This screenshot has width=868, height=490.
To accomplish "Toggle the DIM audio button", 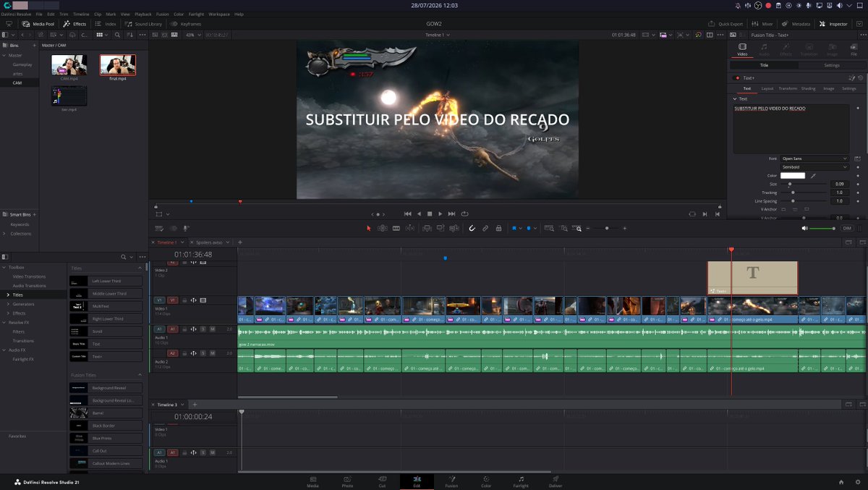I will pos(847,228).
